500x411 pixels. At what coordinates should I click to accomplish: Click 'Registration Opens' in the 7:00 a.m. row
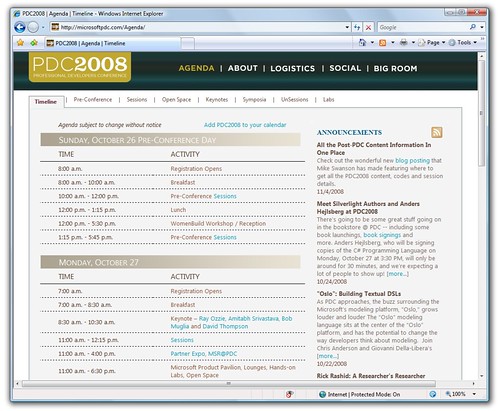click(x=196, y=291)
